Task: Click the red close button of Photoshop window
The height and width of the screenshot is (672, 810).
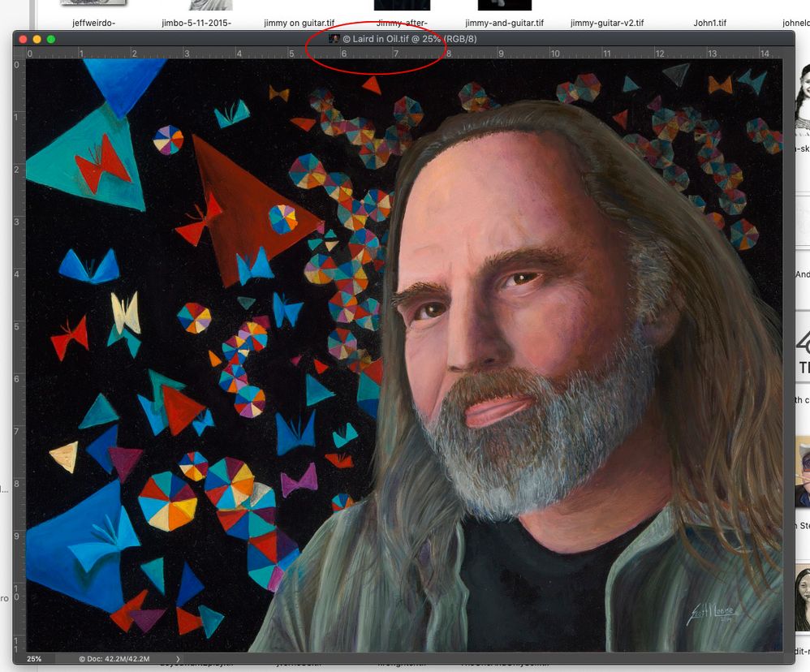Action: coord(23,39)
